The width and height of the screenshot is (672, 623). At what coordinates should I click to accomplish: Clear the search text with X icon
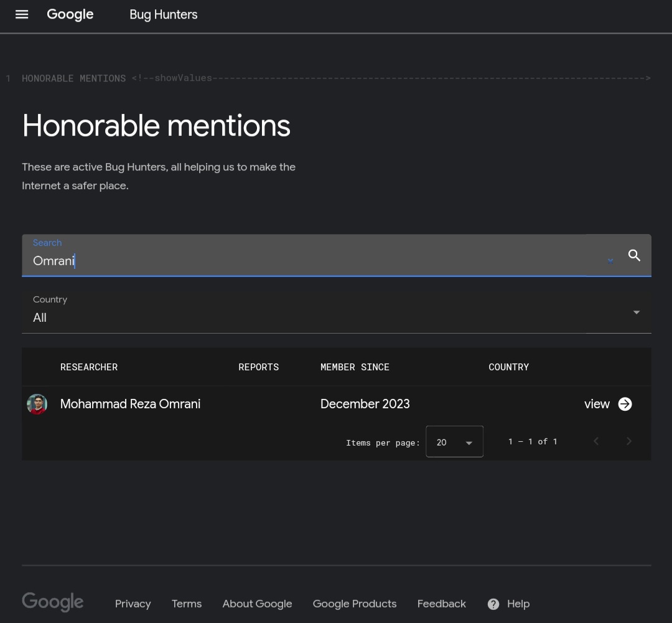coord(610,261)
